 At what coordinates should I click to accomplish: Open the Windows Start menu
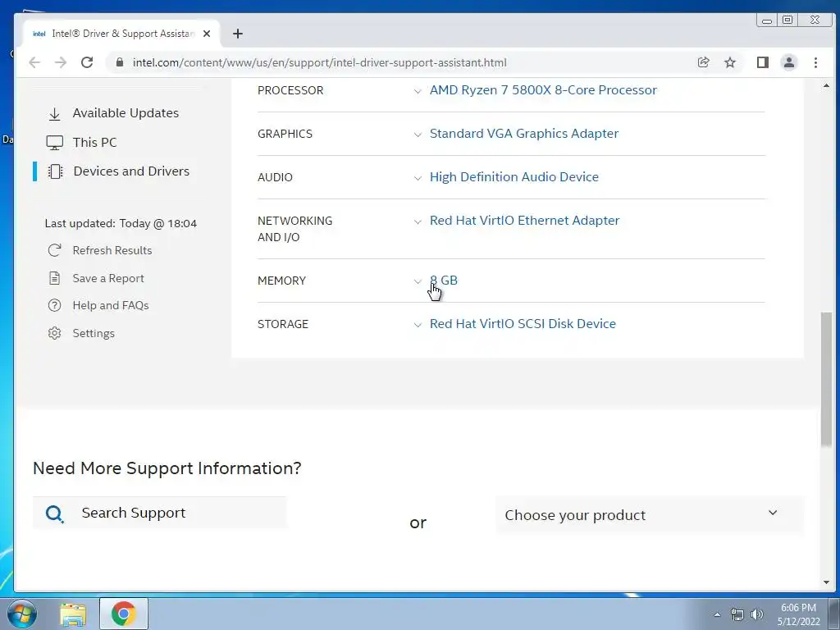[22, 614]
